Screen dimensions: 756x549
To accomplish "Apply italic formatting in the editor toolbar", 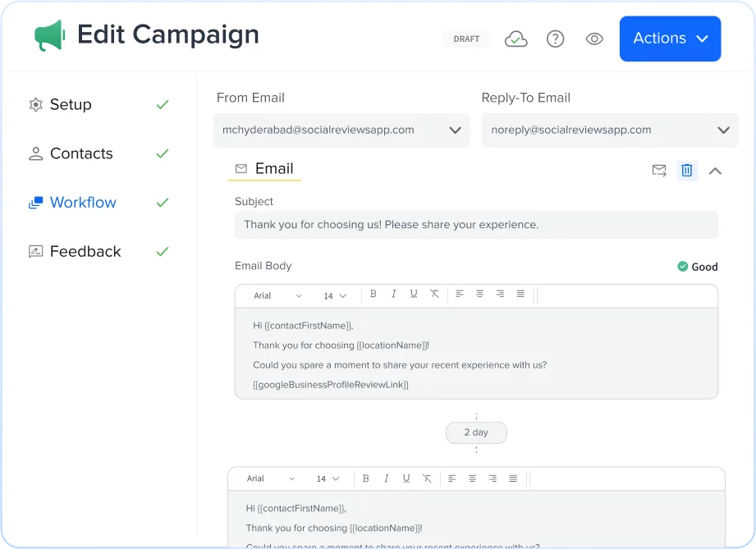I will [394, 294].
